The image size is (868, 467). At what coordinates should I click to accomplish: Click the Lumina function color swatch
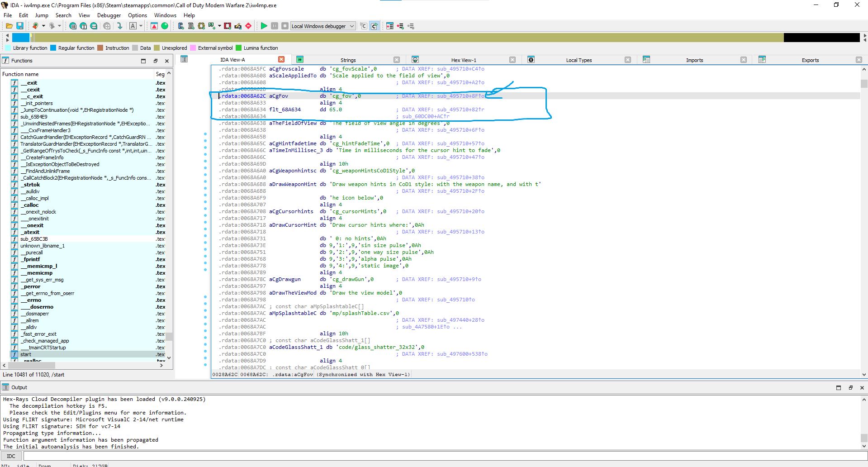coord(238,48)
